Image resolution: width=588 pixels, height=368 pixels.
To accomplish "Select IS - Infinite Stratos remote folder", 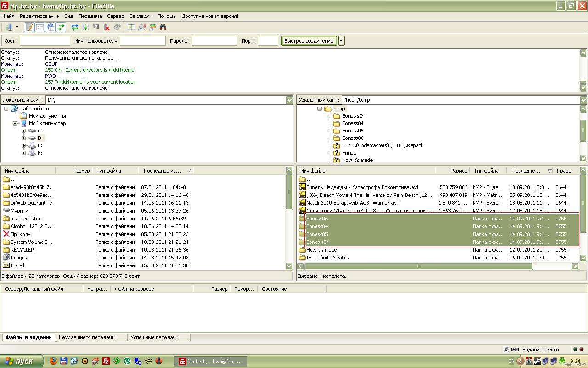I will (328, 258).
